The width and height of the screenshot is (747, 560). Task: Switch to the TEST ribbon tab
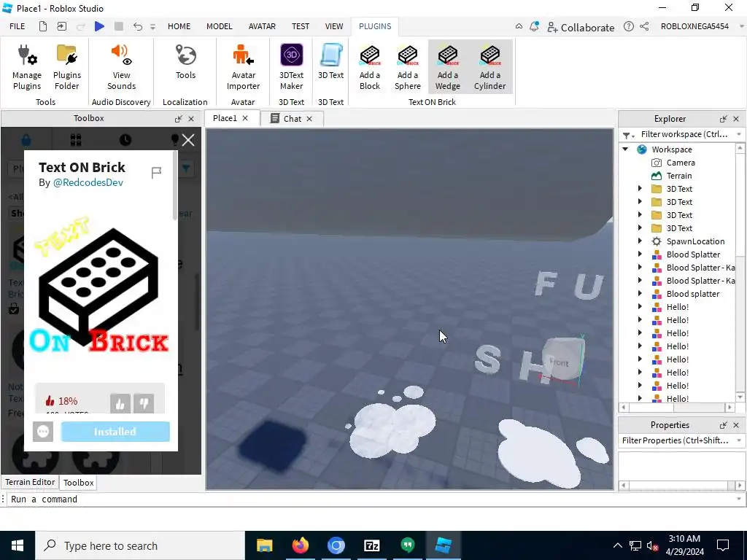tap(300, 26)
